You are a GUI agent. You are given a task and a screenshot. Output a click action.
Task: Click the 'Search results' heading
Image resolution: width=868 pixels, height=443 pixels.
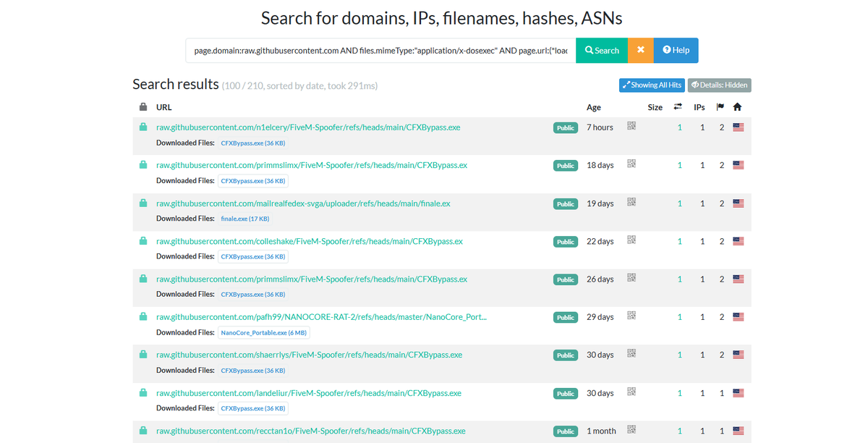[x=176, y=84]
